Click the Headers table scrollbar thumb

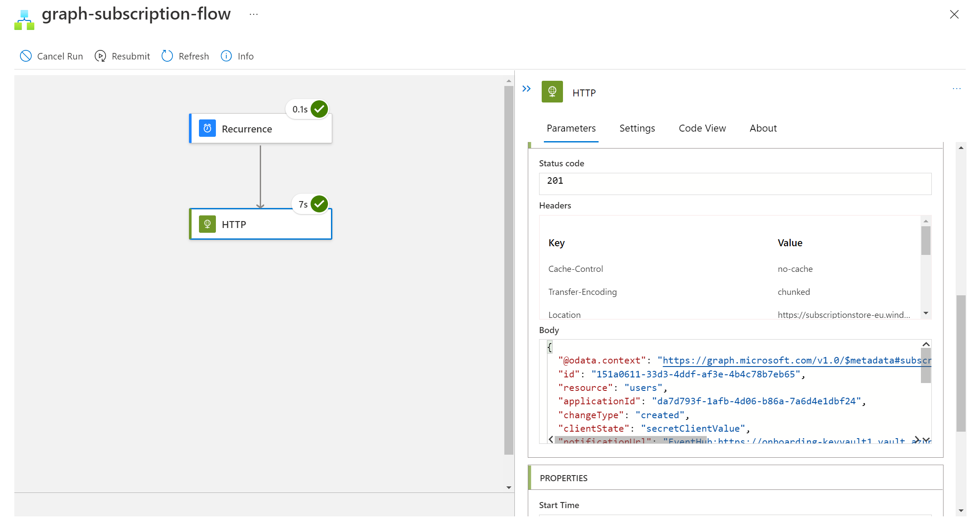click(926, 241)
